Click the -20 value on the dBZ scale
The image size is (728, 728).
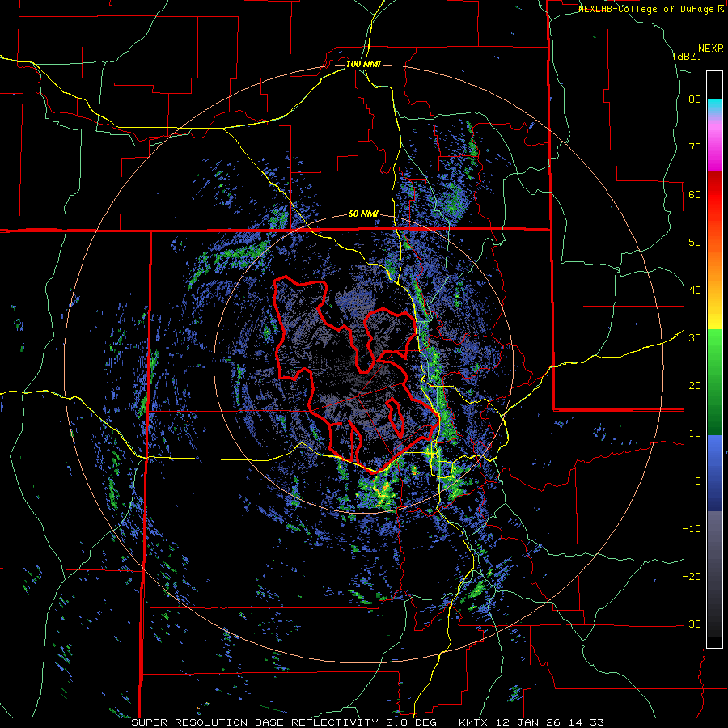pos(692,576)
